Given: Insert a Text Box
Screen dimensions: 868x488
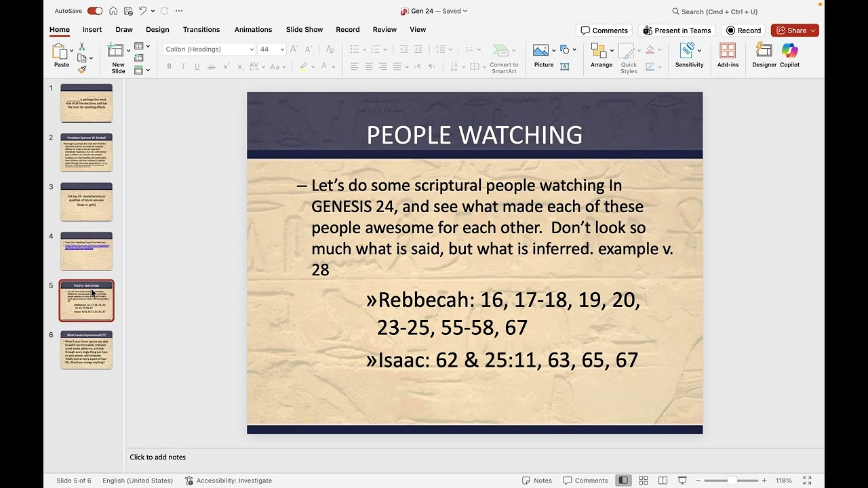Looking at the screenshot, I should 564,66.
